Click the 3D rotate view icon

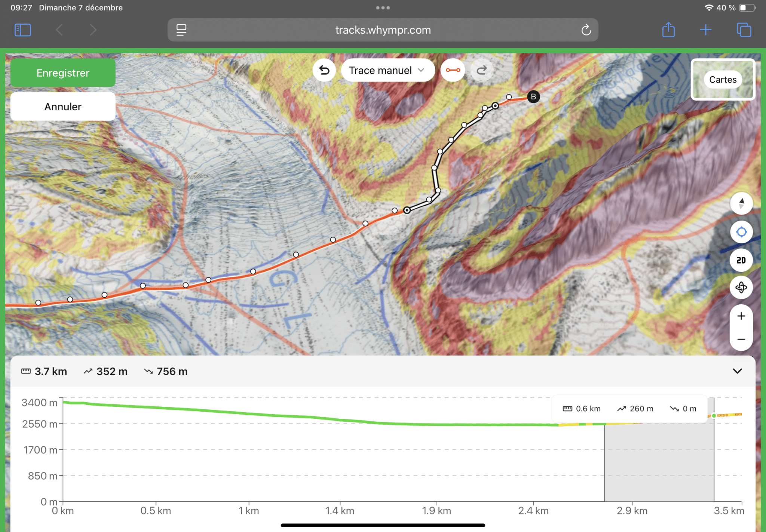741,287
